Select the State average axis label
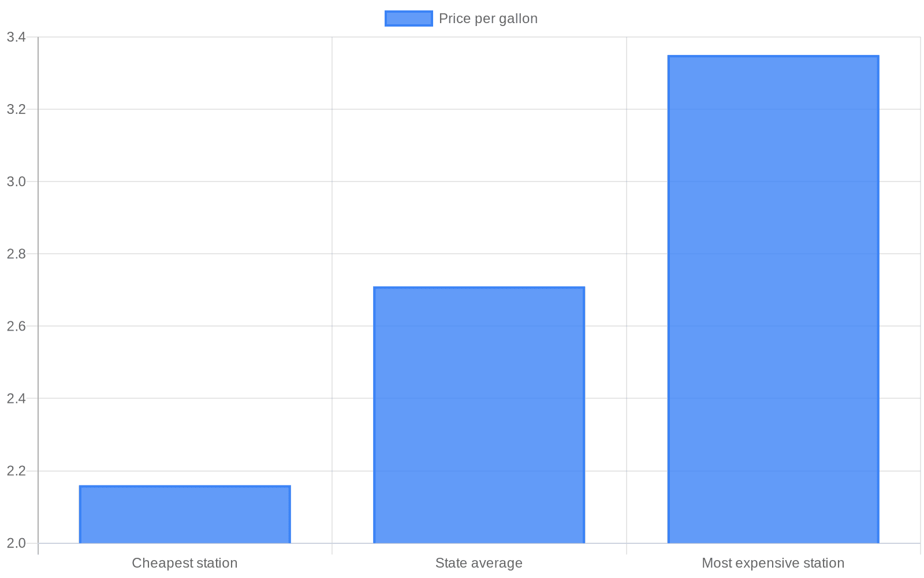924x578 pixels. coord(479,563)
